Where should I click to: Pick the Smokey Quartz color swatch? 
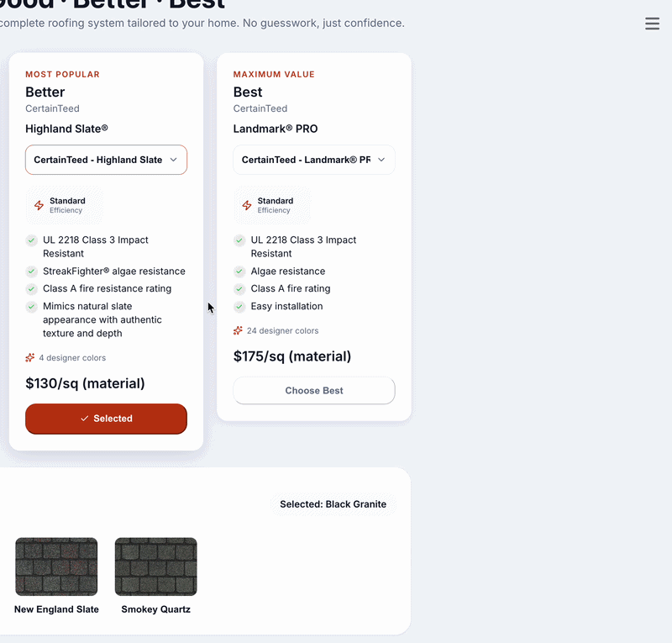pos(156,567)
